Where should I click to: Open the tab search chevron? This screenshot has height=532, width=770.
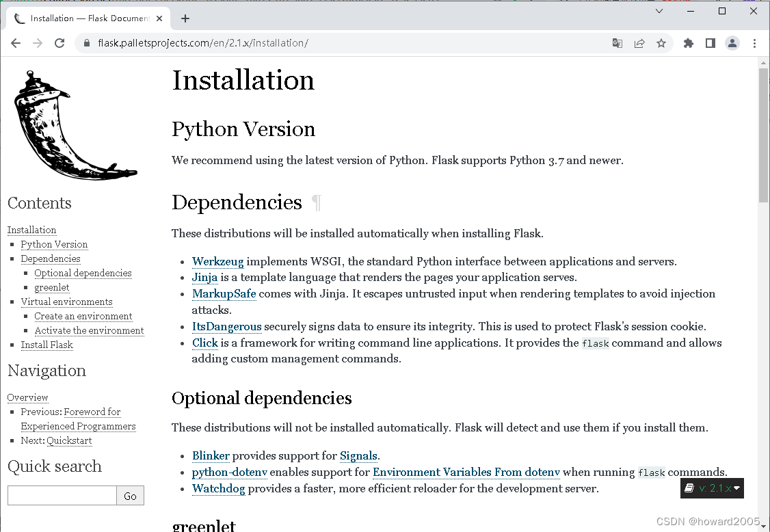click(x=659, y=11)
